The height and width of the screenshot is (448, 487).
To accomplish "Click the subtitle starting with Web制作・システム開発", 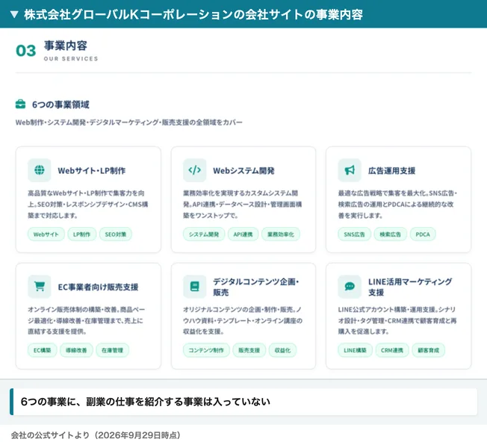I will click(129, 122).
